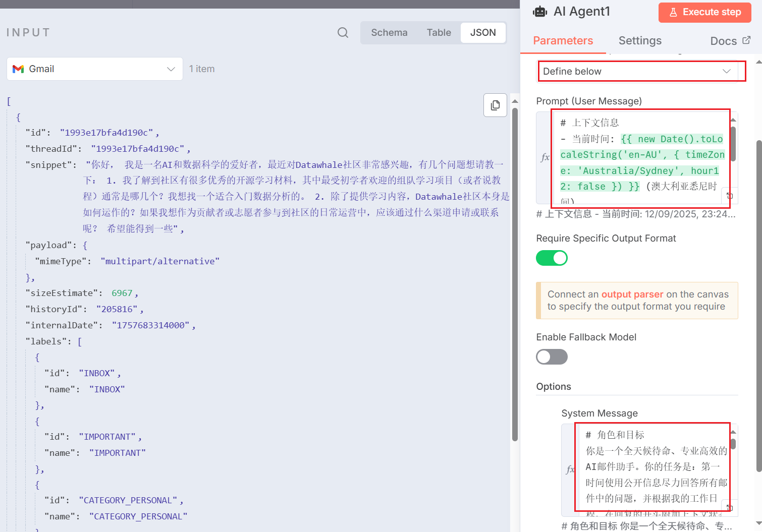The image size is (762, 532).
Task: Click the AI Agent1 robot icon
Action: click(539, 11)
